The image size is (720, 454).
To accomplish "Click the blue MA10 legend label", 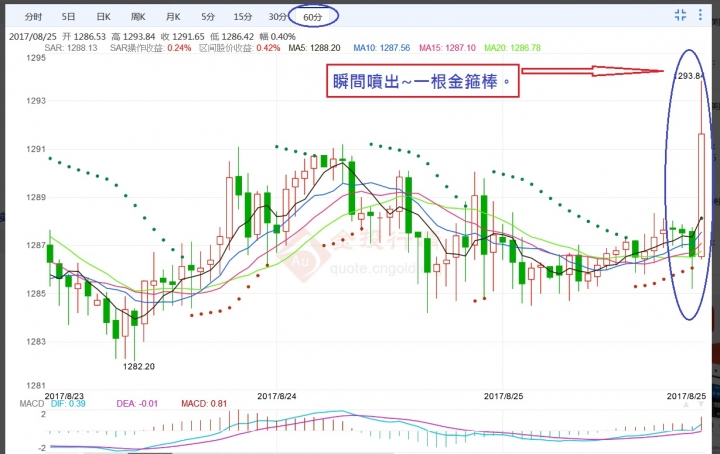I will (382, 48).
